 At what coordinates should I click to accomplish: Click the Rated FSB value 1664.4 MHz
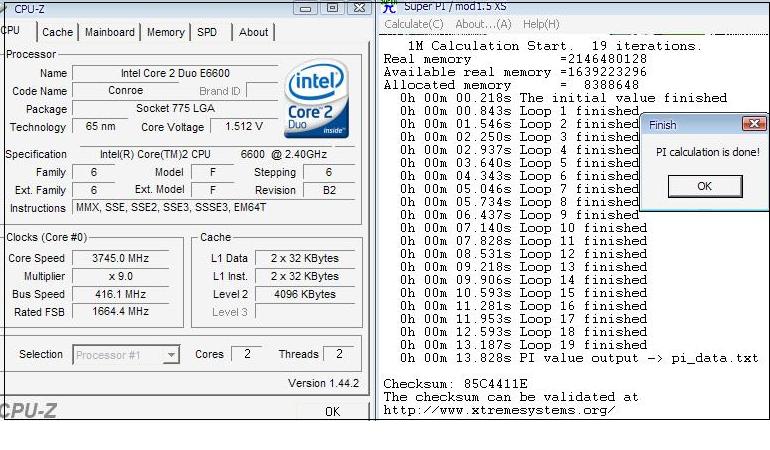[120, 311]
